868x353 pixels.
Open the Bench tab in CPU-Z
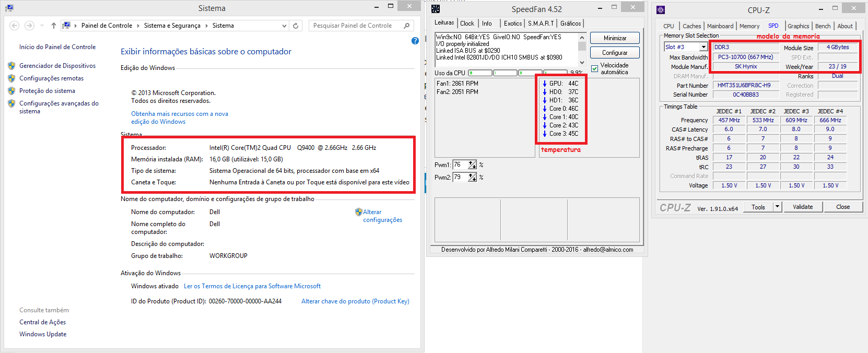coord(823,26)
